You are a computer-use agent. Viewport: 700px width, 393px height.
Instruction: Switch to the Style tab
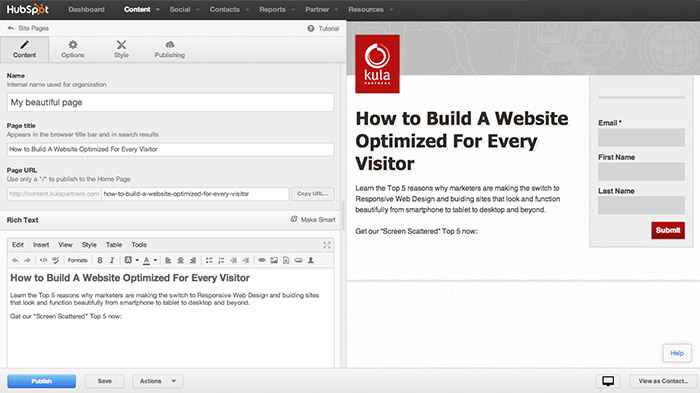tap(121, 49)
